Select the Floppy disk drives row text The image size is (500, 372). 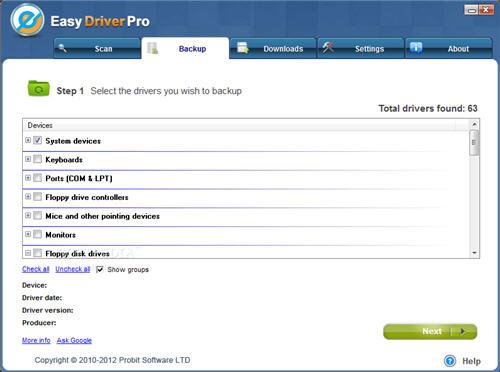point(77,254)
